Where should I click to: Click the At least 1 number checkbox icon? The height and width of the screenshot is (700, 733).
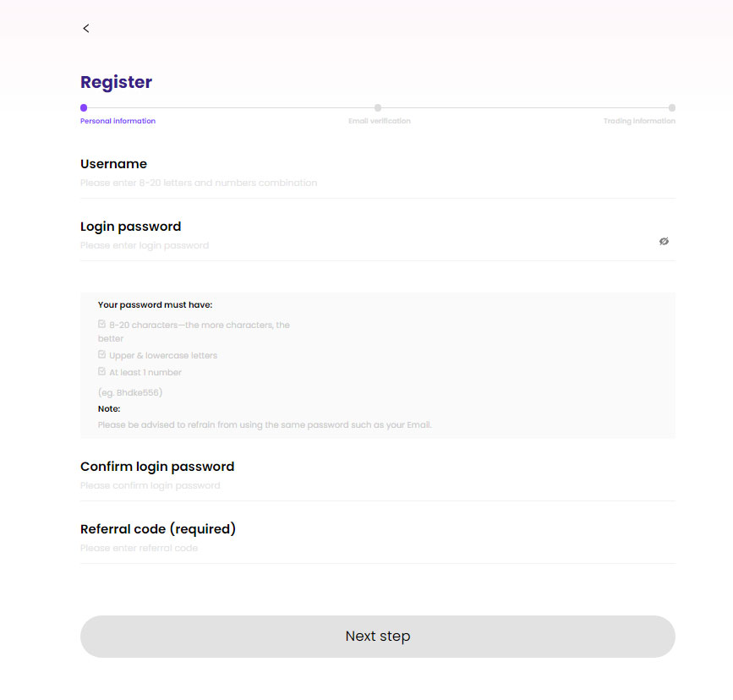[102, 371]
